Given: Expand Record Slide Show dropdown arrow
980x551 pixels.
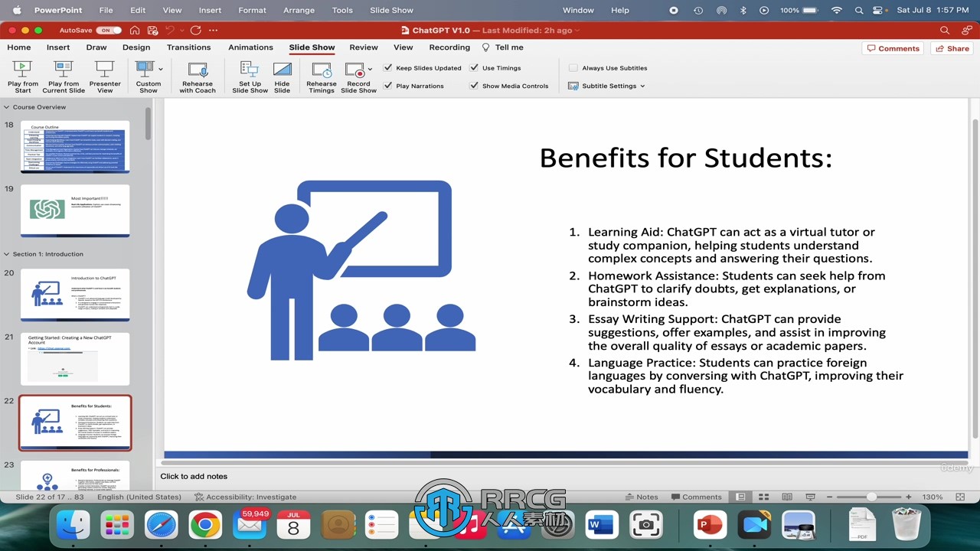Looking at the screenshot, I should pyautogui.click(x=370, y=69).
